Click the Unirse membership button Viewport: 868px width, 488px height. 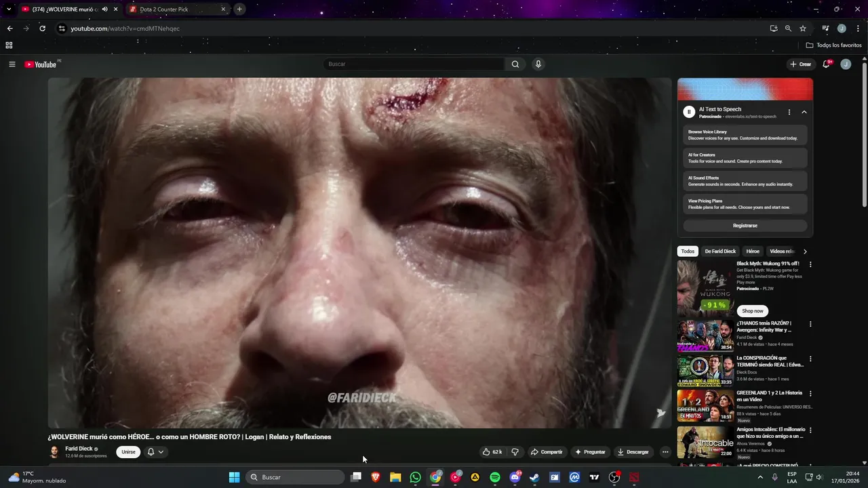[128, 452]
